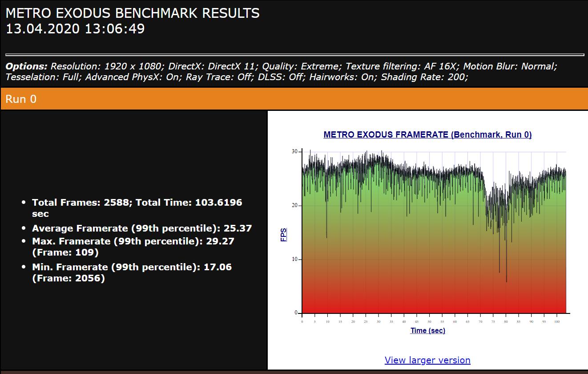The image size is (588, 374).
Task: Click the METRO EXODUS BENCHMARK RESULTS heading
Action: point(133,13)
